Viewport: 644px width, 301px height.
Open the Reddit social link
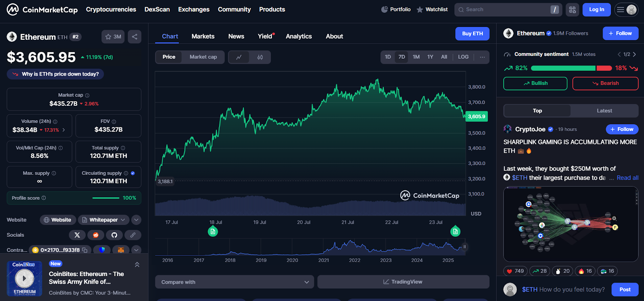pos(96,235)
